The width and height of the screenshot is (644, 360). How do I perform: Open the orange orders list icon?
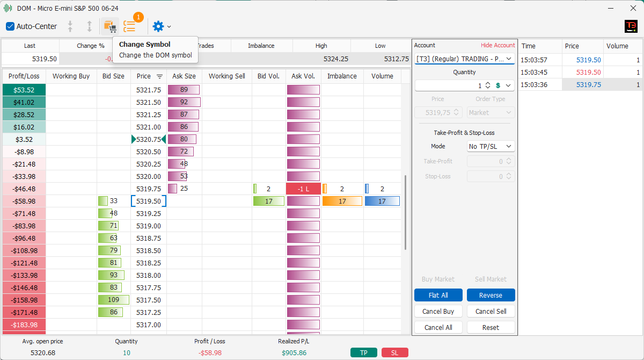point(129,26)
